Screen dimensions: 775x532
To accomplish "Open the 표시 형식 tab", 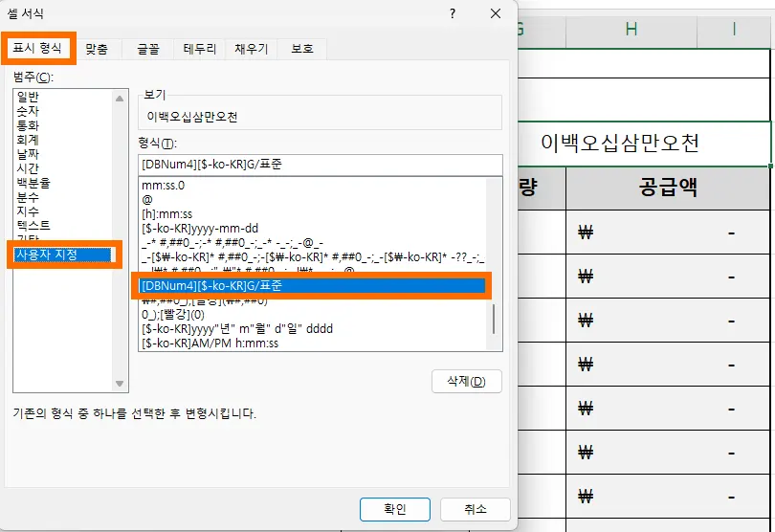I will tap(37, 48).
